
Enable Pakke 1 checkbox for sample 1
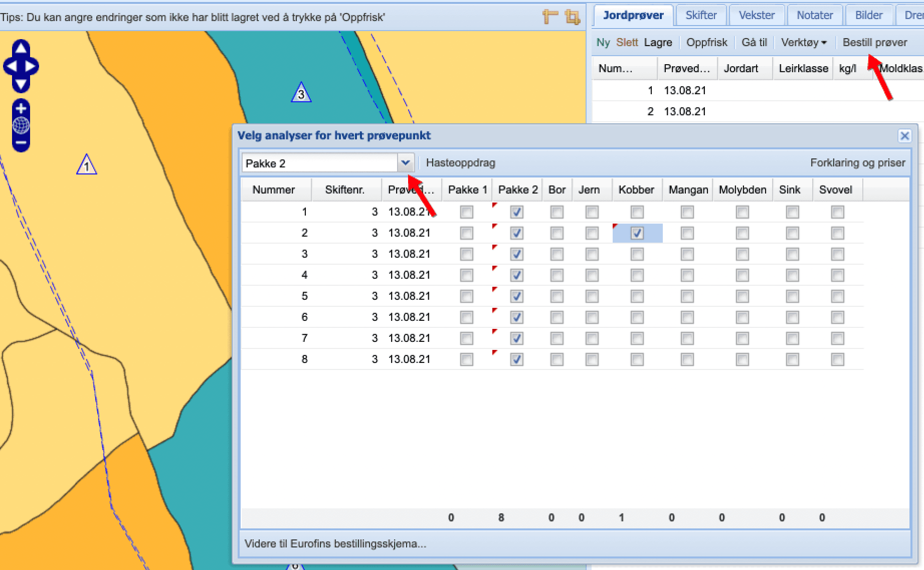(467, 212)
